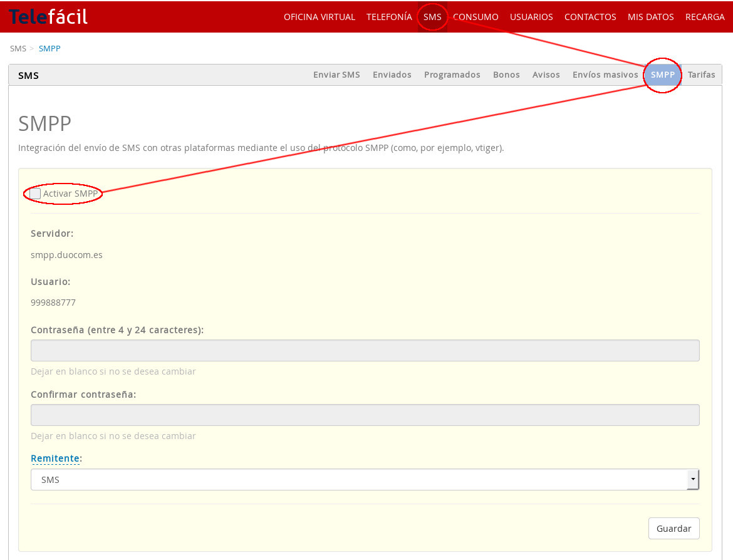Select the Bonos tab

click(x=506, y=75)
